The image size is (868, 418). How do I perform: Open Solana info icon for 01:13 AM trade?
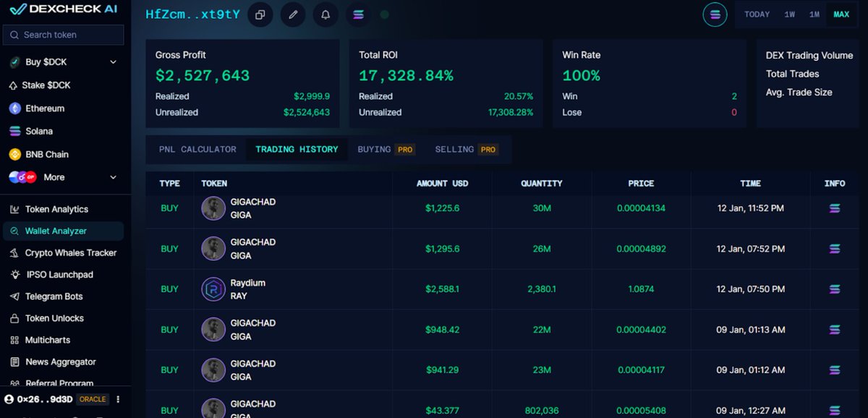835,330
